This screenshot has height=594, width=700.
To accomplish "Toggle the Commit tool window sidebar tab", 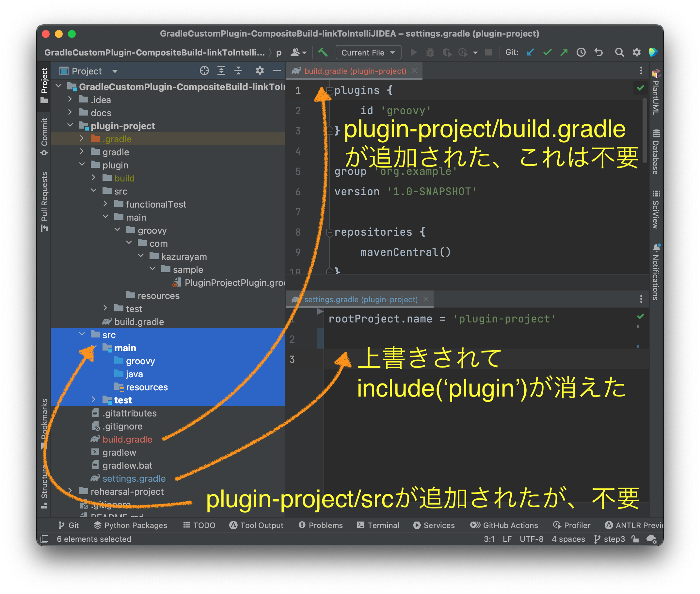I will [x=44, y=137].
